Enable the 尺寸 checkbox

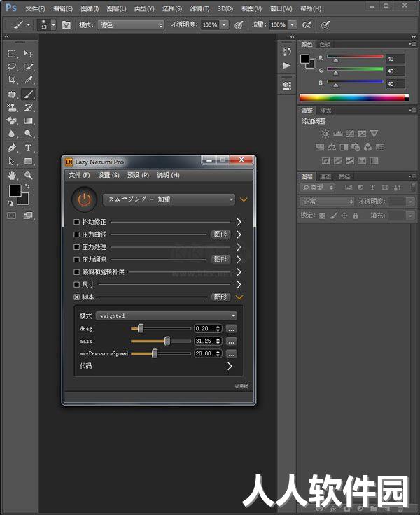tap(76, 284)
